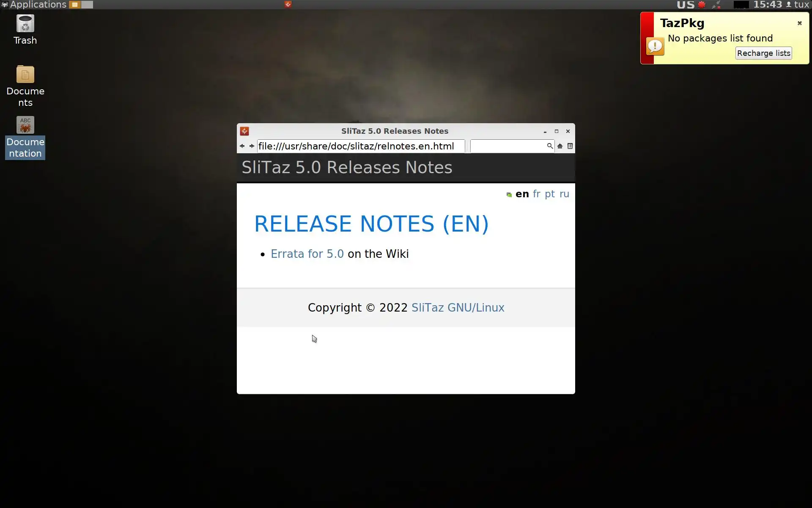Screen dimensions: 812x508
Task: Open the Documentation desktop shortcut
Action: tap(25, 126)
